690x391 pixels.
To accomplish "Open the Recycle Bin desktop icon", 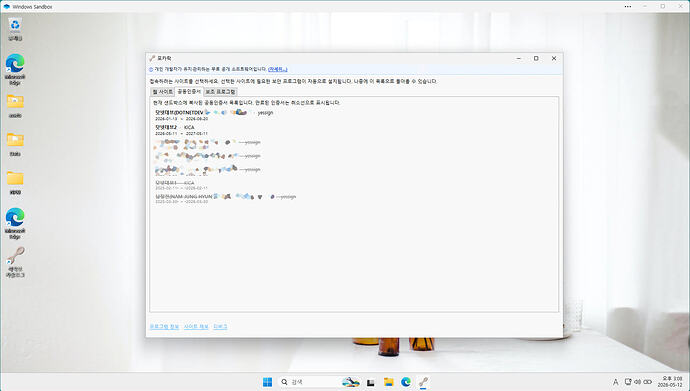I will point(15,29).
